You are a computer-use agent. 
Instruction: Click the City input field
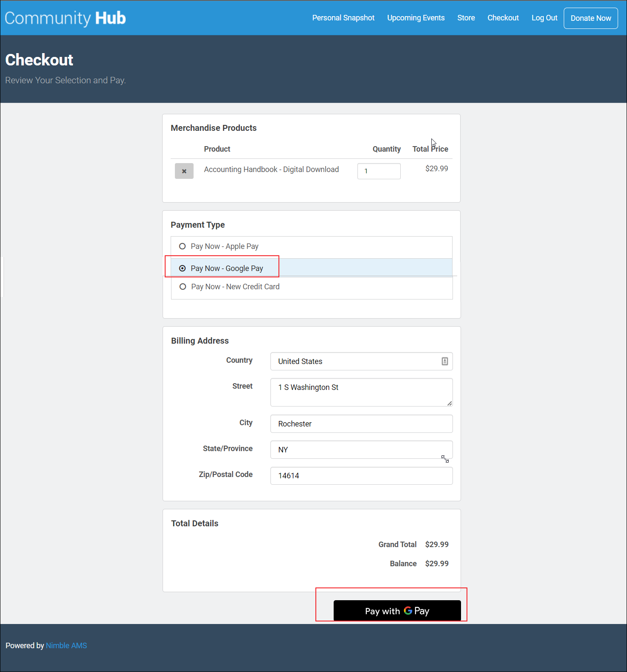361,424
